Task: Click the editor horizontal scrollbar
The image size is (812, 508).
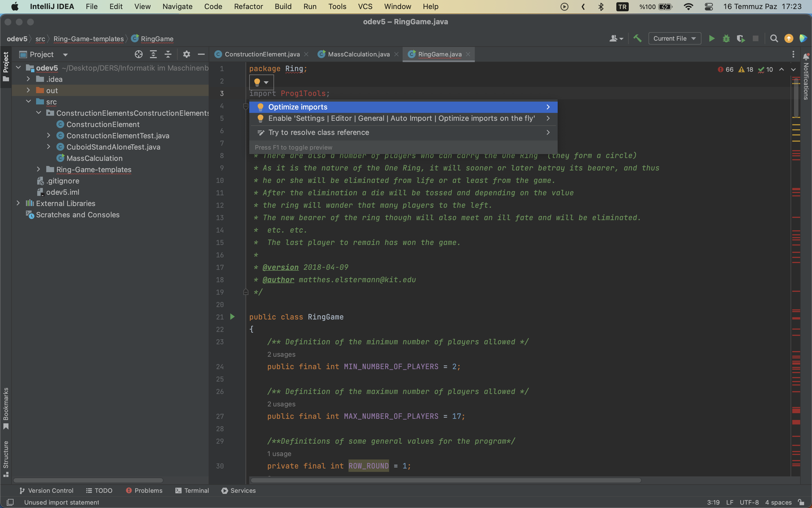Action: (x=445, y=480)
